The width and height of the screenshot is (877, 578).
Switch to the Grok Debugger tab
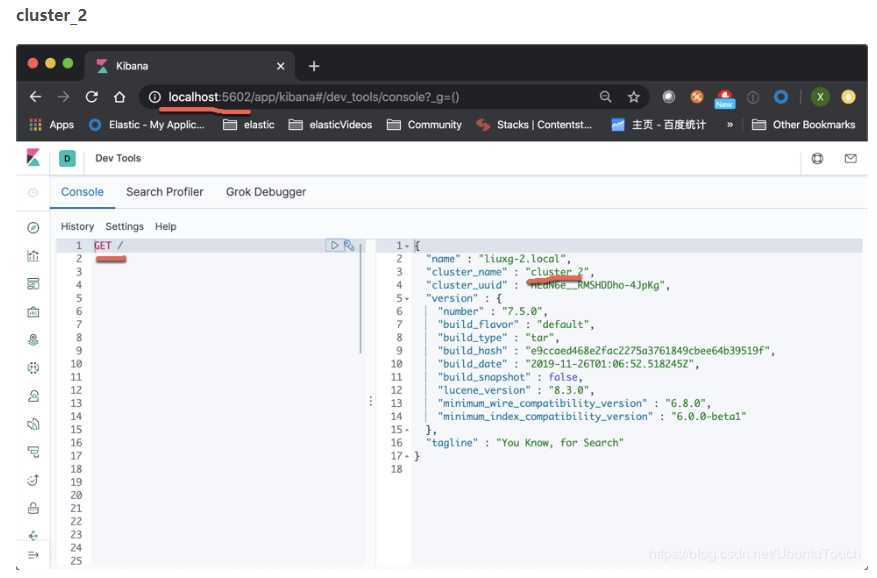(266, 192)
